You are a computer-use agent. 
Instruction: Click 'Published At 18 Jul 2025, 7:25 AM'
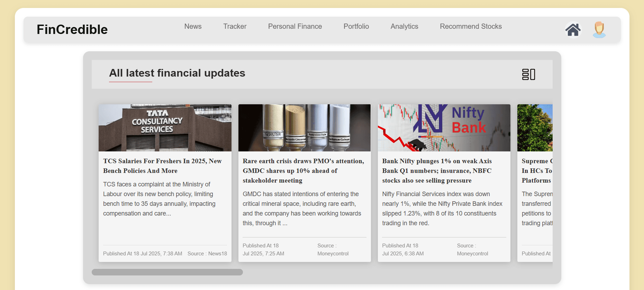click(x=263, y=249)
